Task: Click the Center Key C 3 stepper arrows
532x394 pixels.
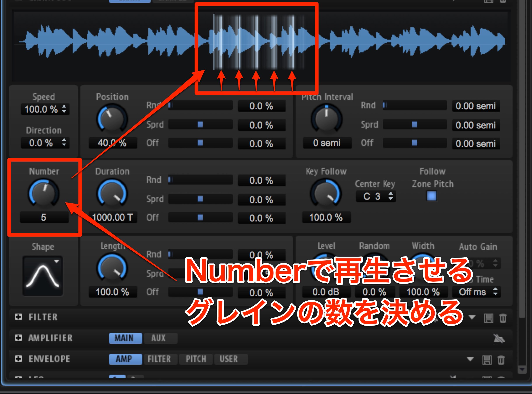Action: [x=390, y=196]
